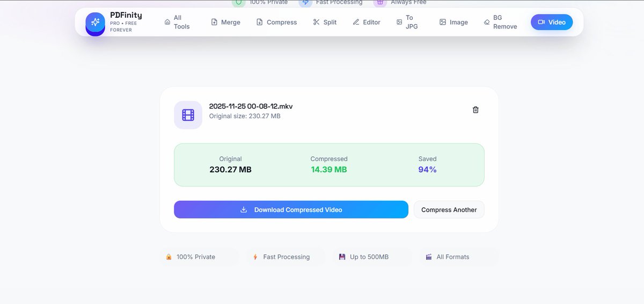Image resolution: width=644 pixels, height=304 pixels.
Task: Click the 'Saved' label in the results panel
Action: pos(428,159)
